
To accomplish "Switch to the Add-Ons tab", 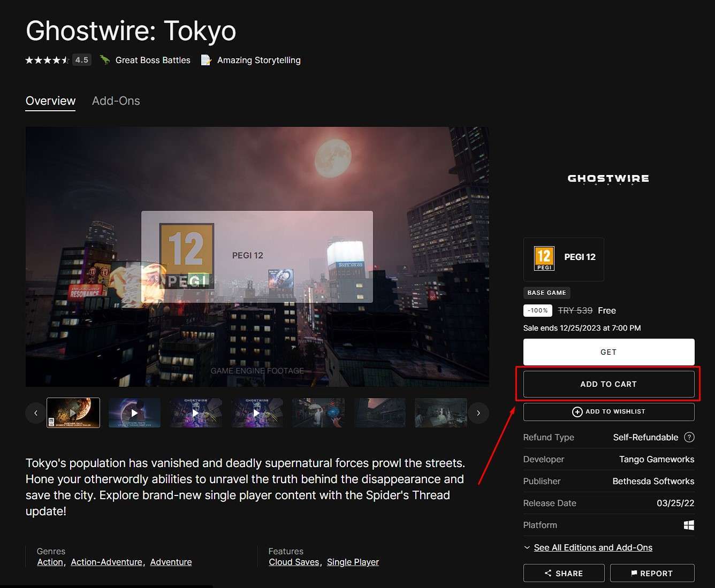I will pyautogui.click(x=116, y=101).
